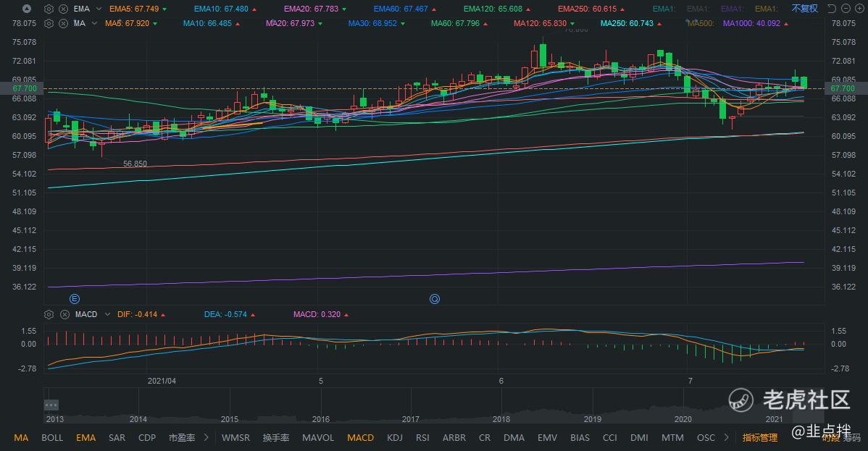
Task: Toggle the RSI indicator
Action: [422, 438]
